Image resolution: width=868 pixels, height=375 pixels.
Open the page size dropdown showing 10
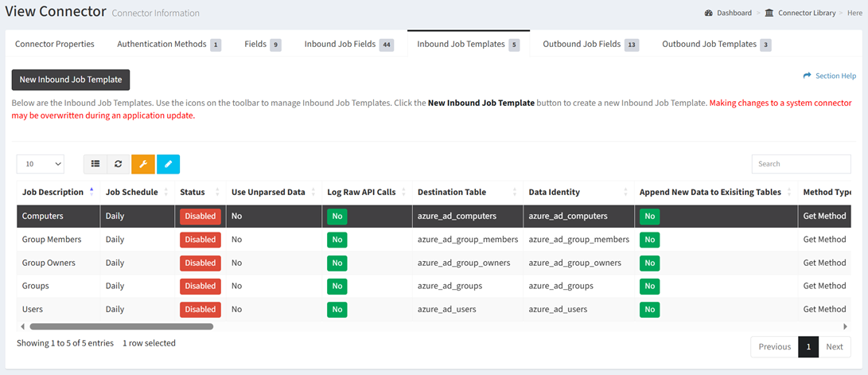[40, 164]
